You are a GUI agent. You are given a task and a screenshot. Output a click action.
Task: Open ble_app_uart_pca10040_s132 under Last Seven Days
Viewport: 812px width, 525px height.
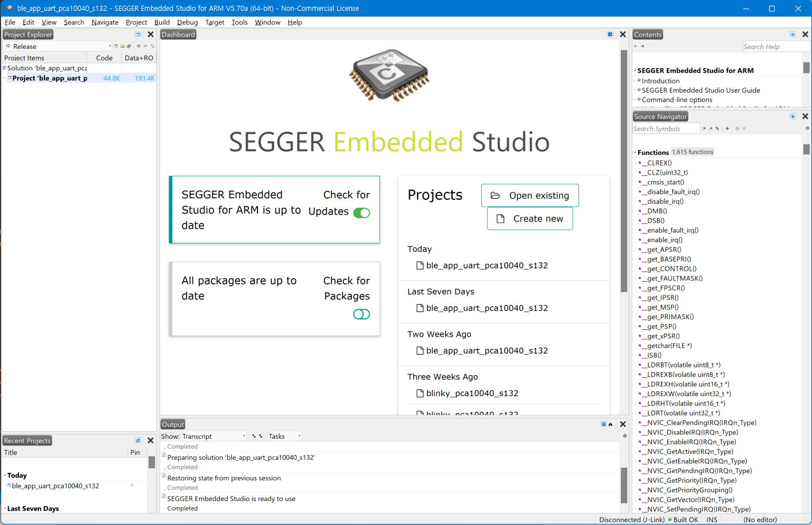482,308
